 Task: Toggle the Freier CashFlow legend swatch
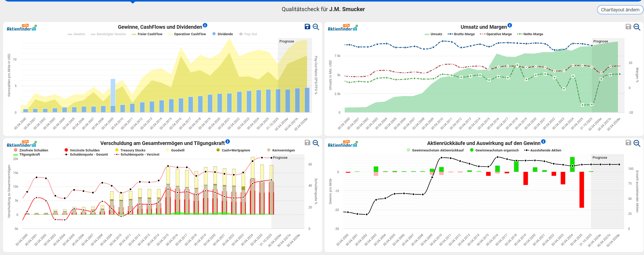click(134, 34)
